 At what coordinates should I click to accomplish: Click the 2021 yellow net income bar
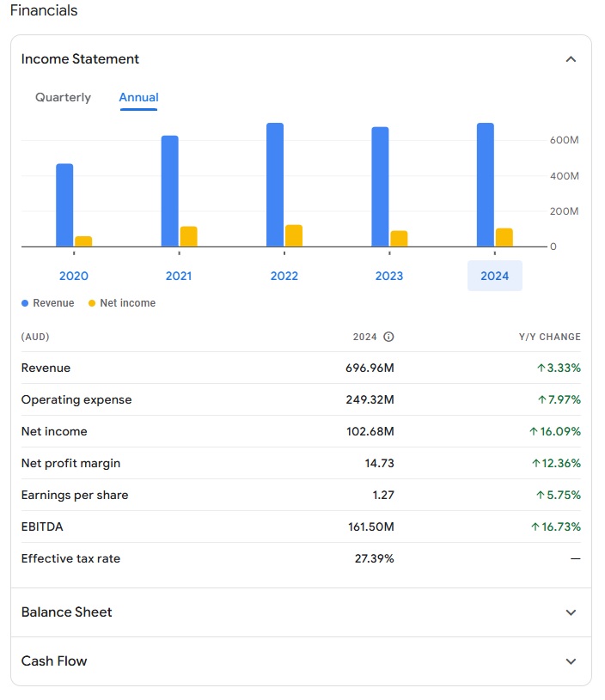click(189, 236)
